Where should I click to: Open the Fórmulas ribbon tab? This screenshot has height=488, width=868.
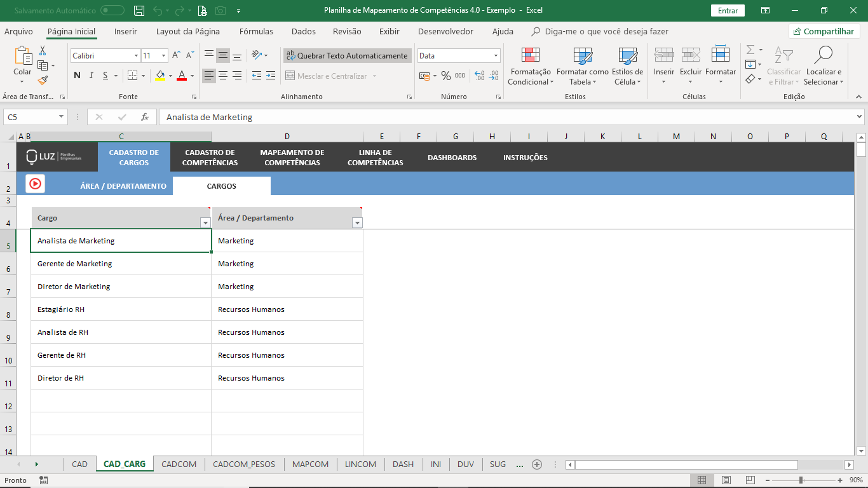[x=256, y=31]
